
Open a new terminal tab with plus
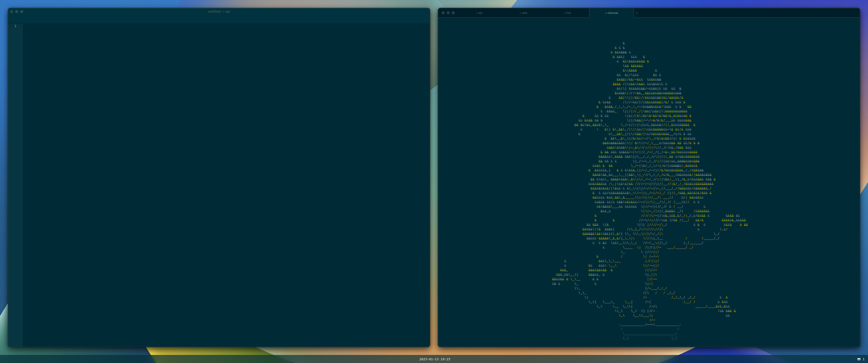[637, 13]
